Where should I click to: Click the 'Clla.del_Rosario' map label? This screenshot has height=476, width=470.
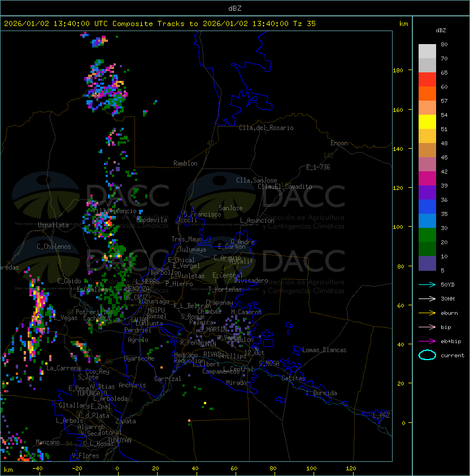tap(266, 128)
